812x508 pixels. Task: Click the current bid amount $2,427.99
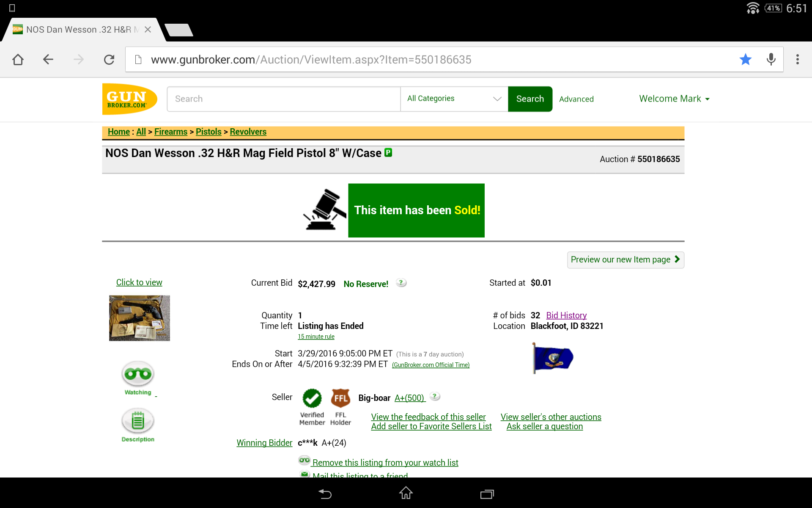pyautogui.click(x=316, y=284)
